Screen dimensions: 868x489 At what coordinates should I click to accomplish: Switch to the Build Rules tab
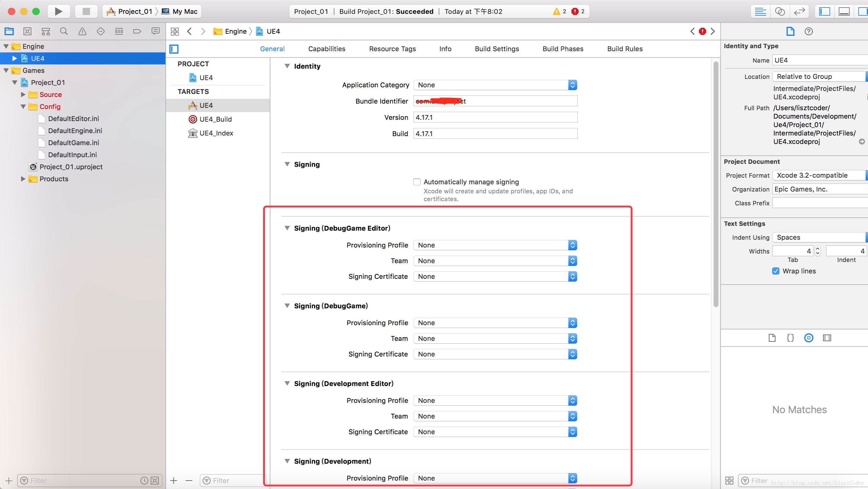625,49
